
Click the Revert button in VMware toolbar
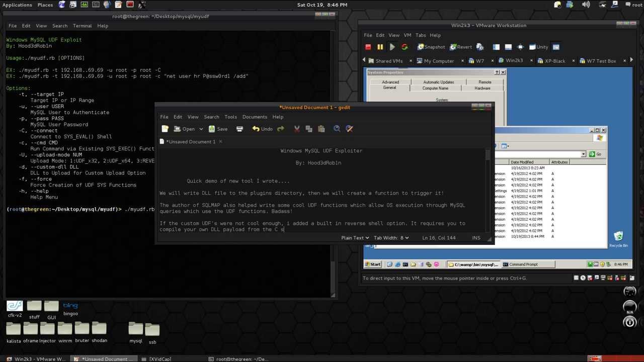[x=460, y=47]
